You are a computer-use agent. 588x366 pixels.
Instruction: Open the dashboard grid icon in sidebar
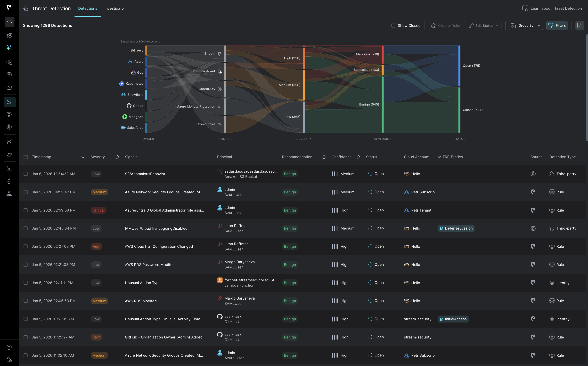click(9, 35)
